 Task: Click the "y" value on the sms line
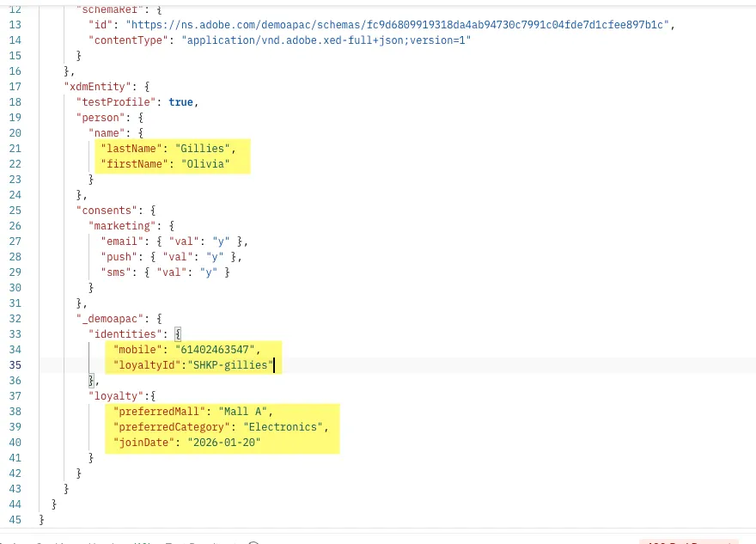(209, 272)
